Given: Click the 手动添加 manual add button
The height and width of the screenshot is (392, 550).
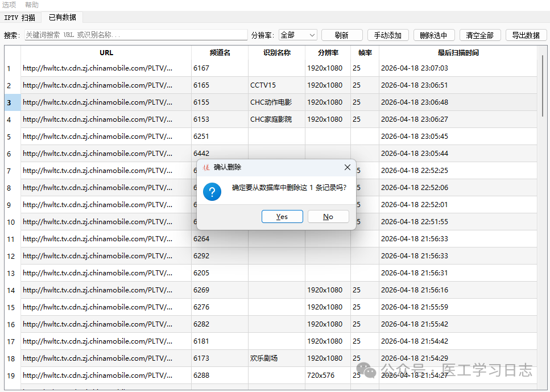Looking at the screenshot, I should pyautogui.click(x=387, y=35).
